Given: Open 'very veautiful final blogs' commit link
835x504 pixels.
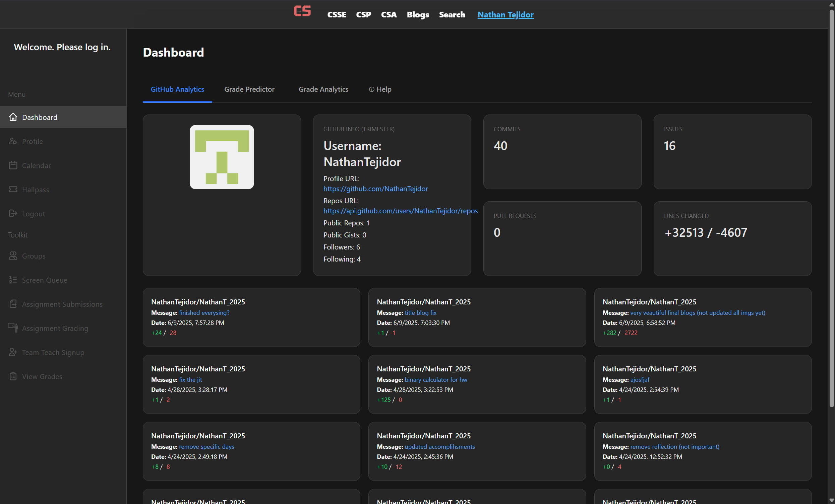Looking at the screenshot, I should click(698, 313).
